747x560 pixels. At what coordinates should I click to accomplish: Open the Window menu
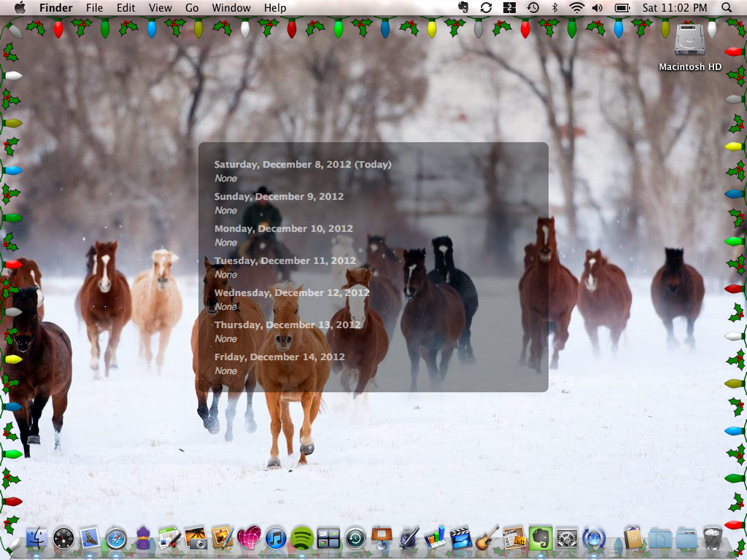click(x=231, y=7)
